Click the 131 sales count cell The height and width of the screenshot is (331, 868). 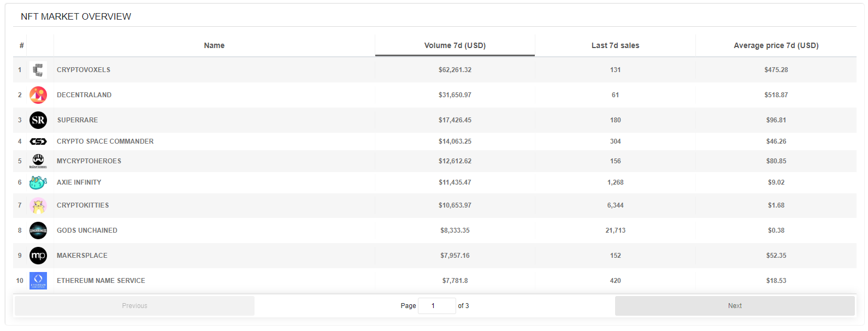point(615,70)
